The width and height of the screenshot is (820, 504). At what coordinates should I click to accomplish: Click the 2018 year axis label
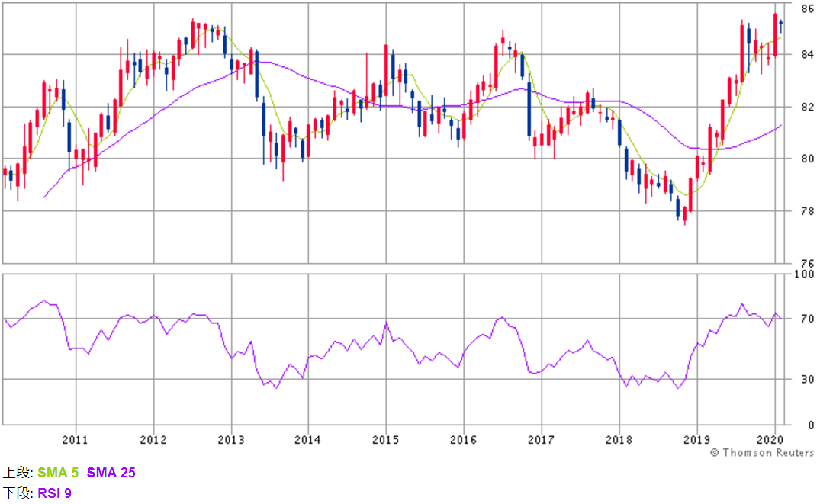tap(619, 440)
